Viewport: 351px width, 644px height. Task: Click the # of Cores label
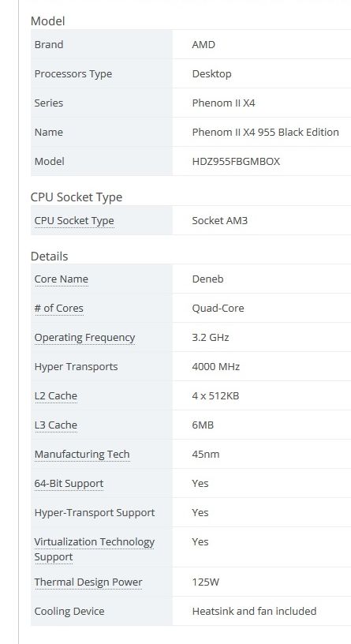click(x=58, y=308)
